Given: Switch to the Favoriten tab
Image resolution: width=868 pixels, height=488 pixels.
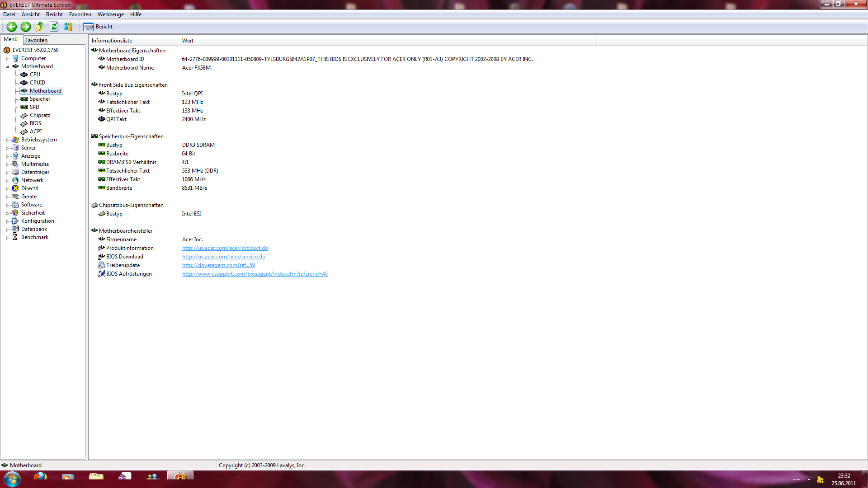Looking at the screenshot, I should pyautogui.click(x=36, y=40).
